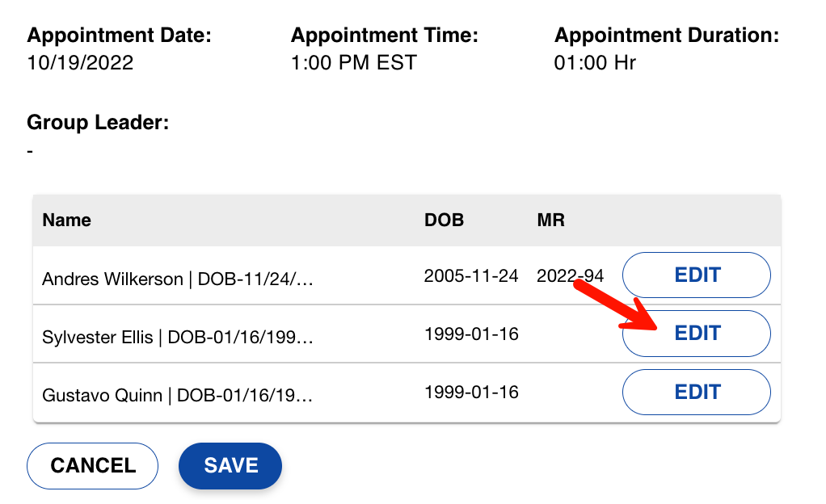Click the MR number 2022-94
The height and width of the screenshot is (504, 826).
[x=571, y=275]
